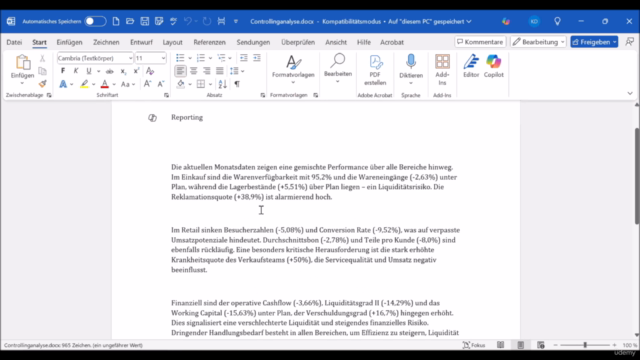The width and height of the screenshot is (640, 360).
Task: Click the Add-Ins button
Action: [442, 70]
